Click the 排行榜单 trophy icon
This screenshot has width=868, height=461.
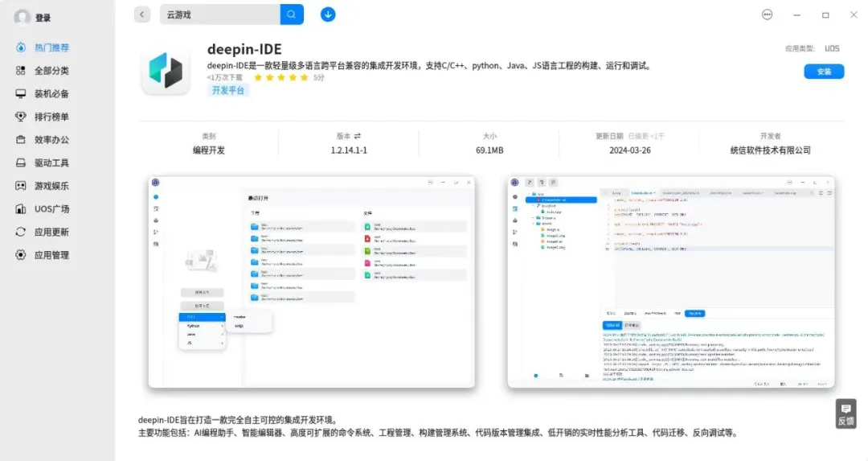[x=20, y=117]
